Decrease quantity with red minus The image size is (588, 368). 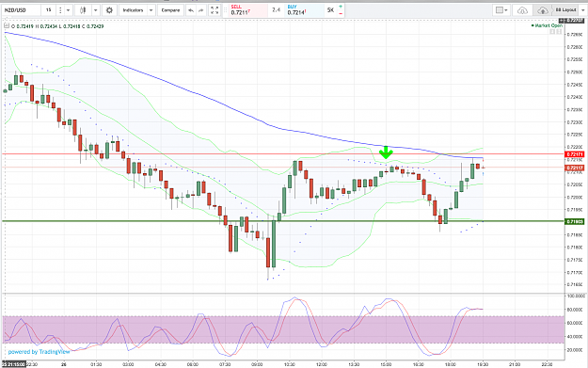pos(341,13)
